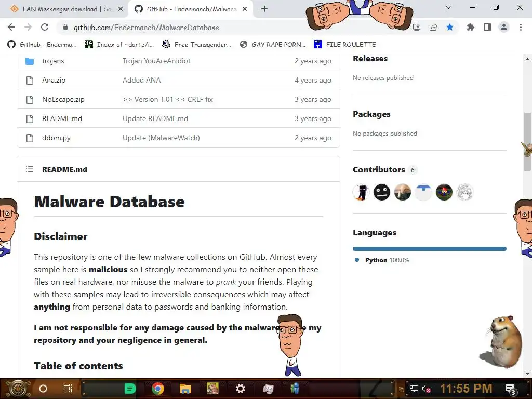Open the network tray icon
This screenshot has width=532, height=399.
tap(414, 389)
